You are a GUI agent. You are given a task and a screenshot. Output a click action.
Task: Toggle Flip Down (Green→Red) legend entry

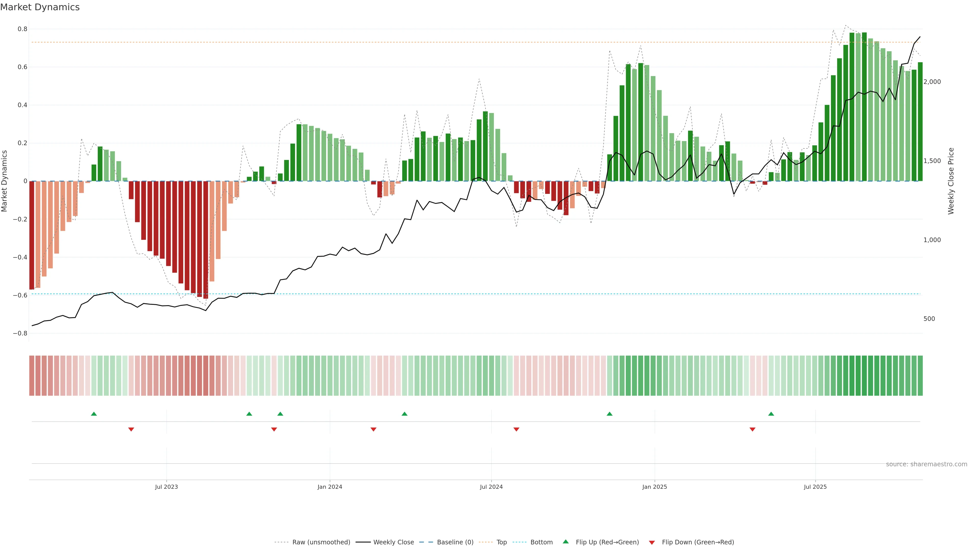pyautogui.click(x=698, y=542)
